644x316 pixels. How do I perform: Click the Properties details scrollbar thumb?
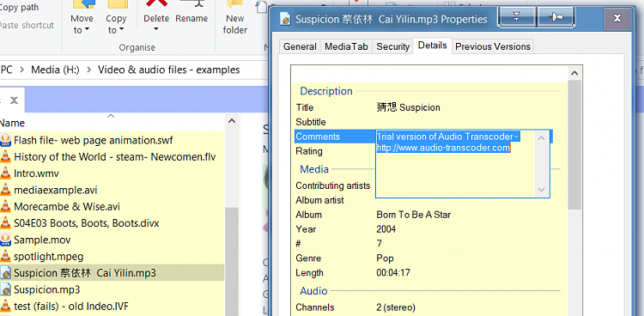tap(574, 144)
